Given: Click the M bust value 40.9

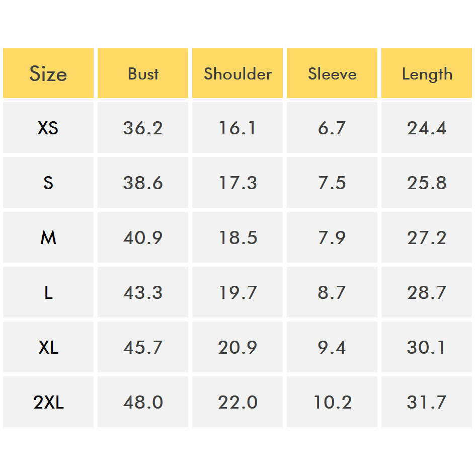Looking at the screenshot, I should click(143, 237).
